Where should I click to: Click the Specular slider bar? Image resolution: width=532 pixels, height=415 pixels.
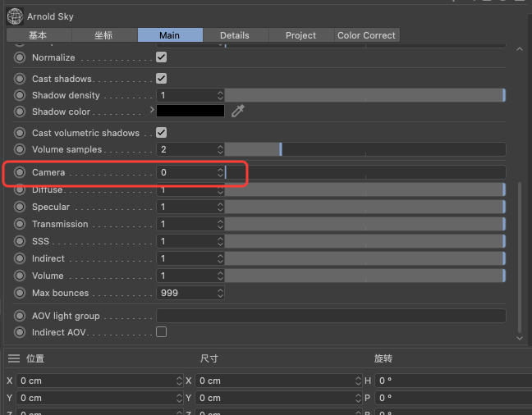(365, 207)
